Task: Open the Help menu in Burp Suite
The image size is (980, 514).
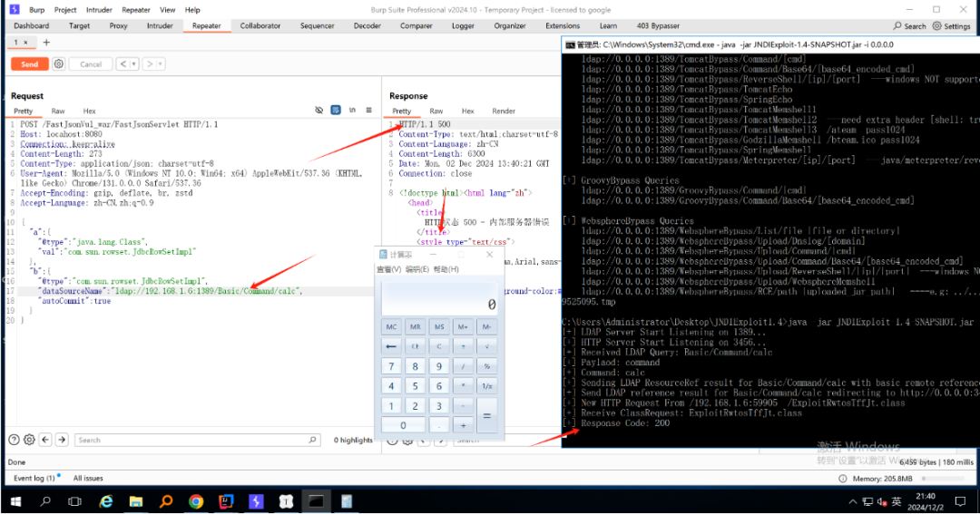Action: click(x=192, y=10)
